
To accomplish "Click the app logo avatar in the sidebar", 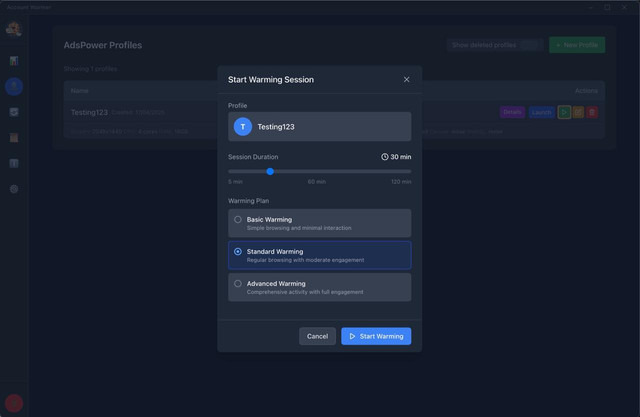I will pyautogui.click(x=13, y=29).
